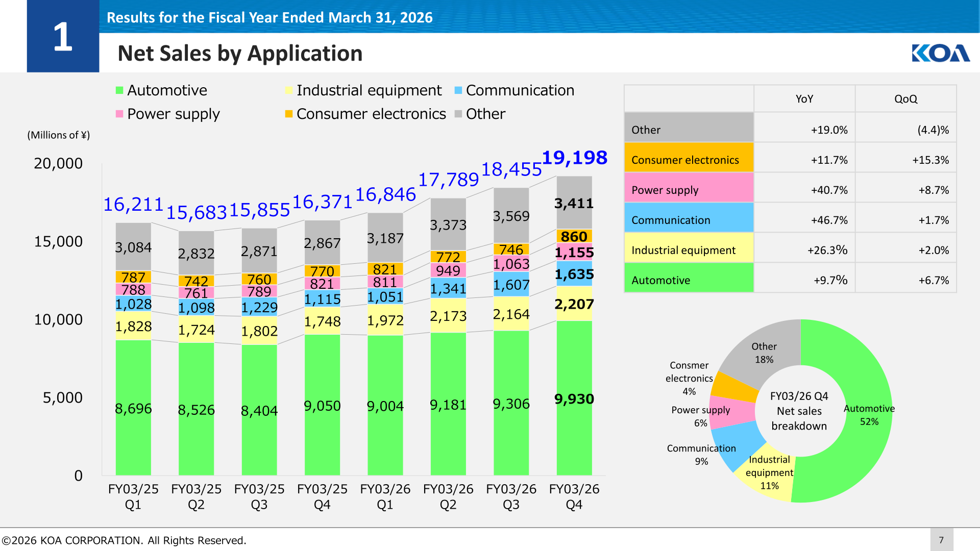
Task: Click the page number 7
Action: click(x=941, y=540)
